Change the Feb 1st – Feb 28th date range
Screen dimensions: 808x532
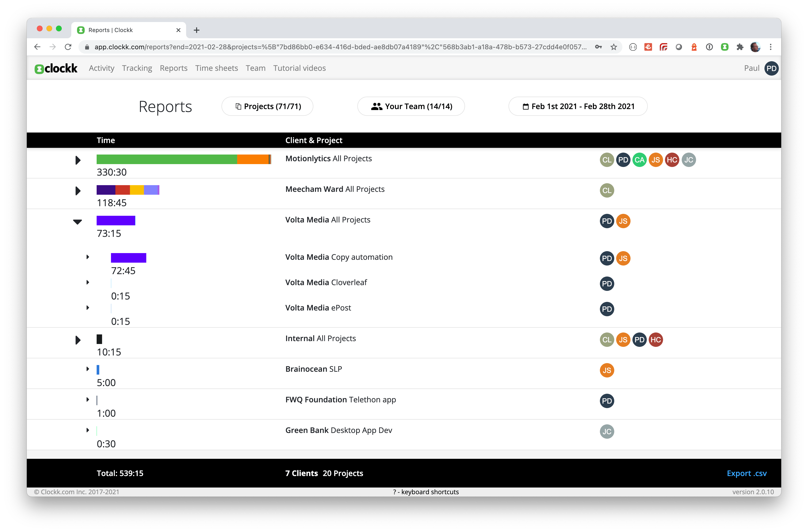tap(578, 106)
